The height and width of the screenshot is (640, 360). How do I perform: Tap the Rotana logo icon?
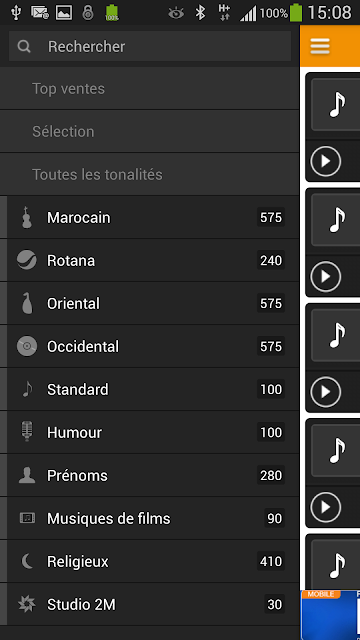tap(27, 260)
